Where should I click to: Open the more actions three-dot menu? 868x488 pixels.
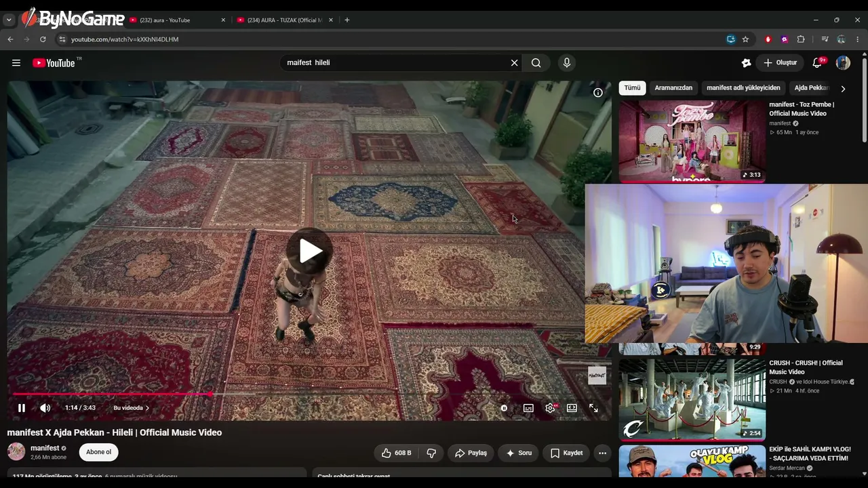[x=602, y=453]
